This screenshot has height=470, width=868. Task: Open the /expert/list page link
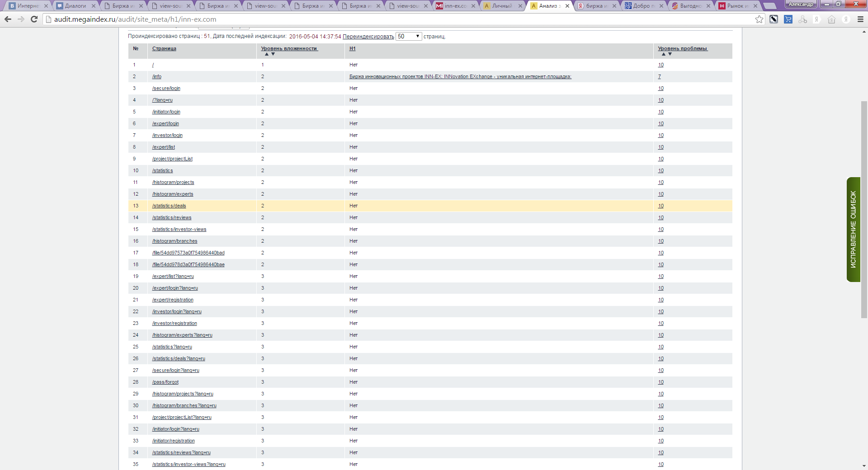coord(164,147)
